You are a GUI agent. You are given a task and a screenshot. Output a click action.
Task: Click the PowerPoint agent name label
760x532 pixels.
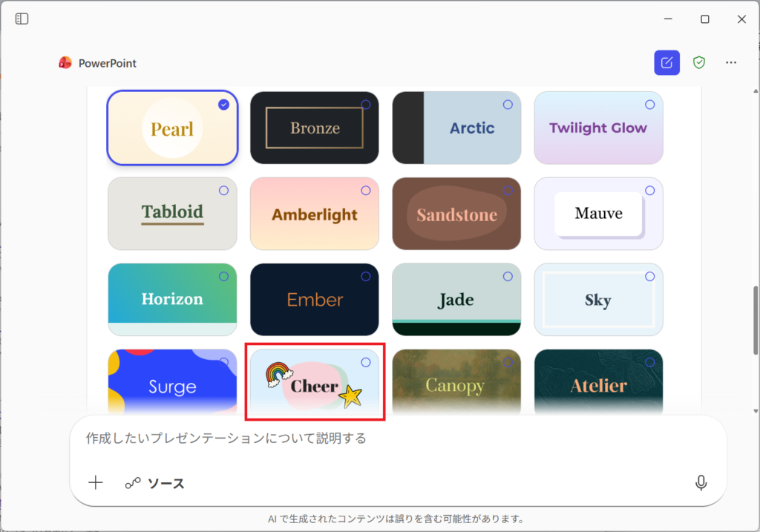(x=108, y=63)
